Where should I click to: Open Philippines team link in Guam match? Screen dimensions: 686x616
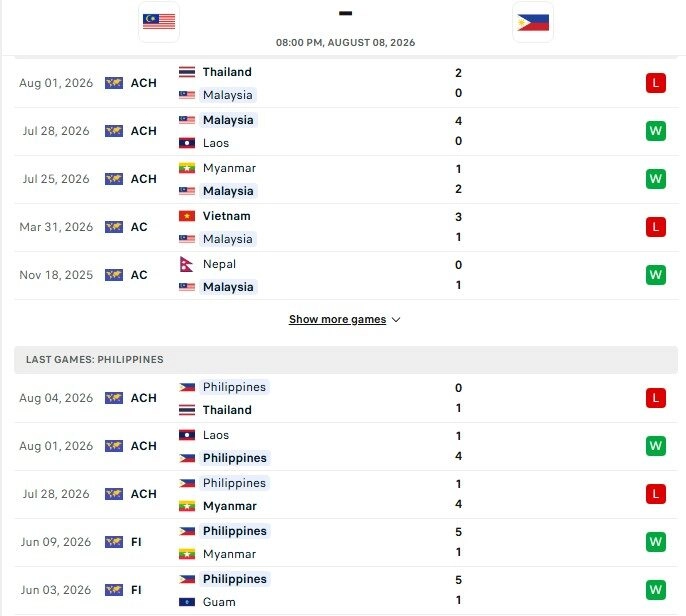click(234, 579)
